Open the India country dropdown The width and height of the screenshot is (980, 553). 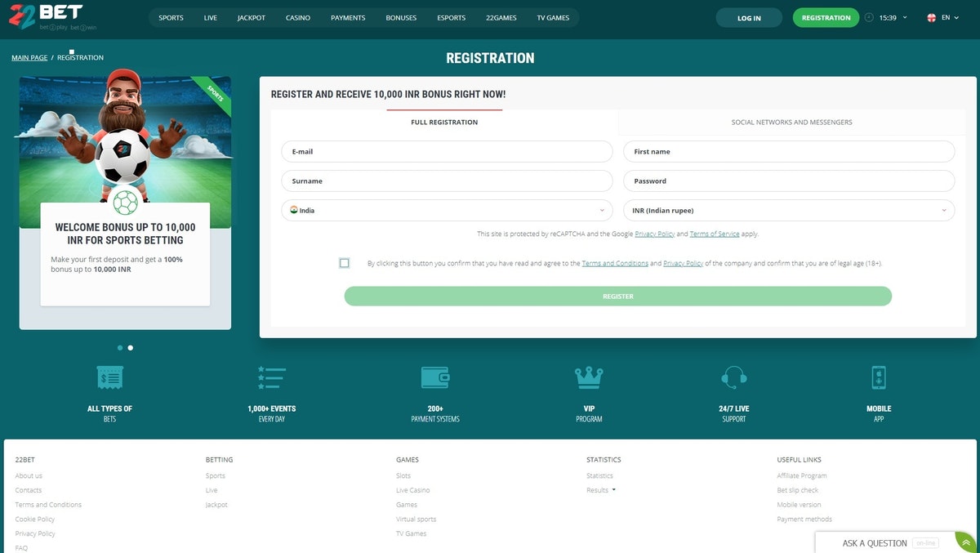pos(447,210)
